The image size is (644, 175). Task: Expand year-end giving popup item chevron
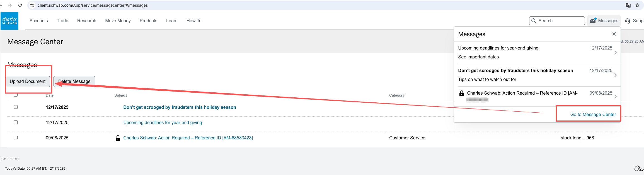coord(616,53)
